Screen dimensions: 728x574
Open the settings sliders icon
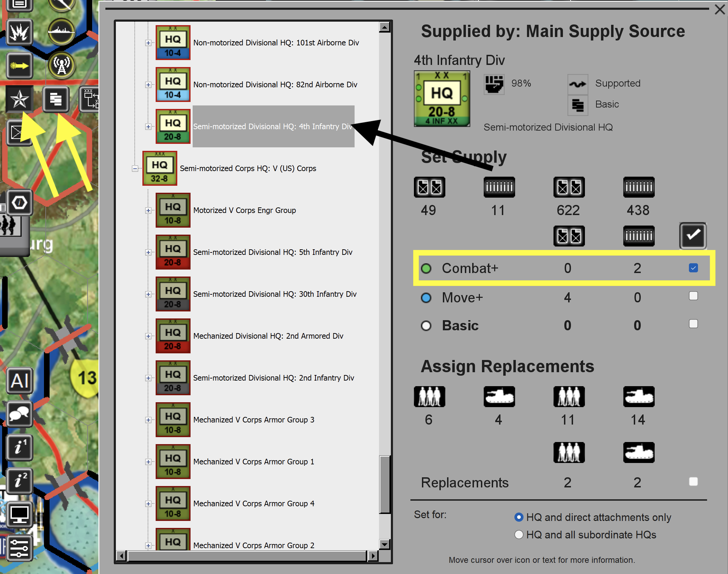(x=19, y=548)
